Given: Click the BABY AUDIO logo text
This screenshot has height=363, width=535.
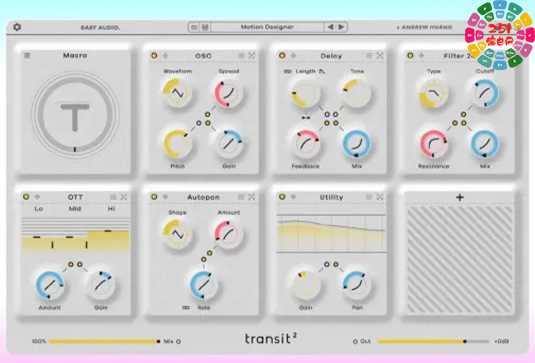Looking at the screenshot, I should click(x=100, y=27).
